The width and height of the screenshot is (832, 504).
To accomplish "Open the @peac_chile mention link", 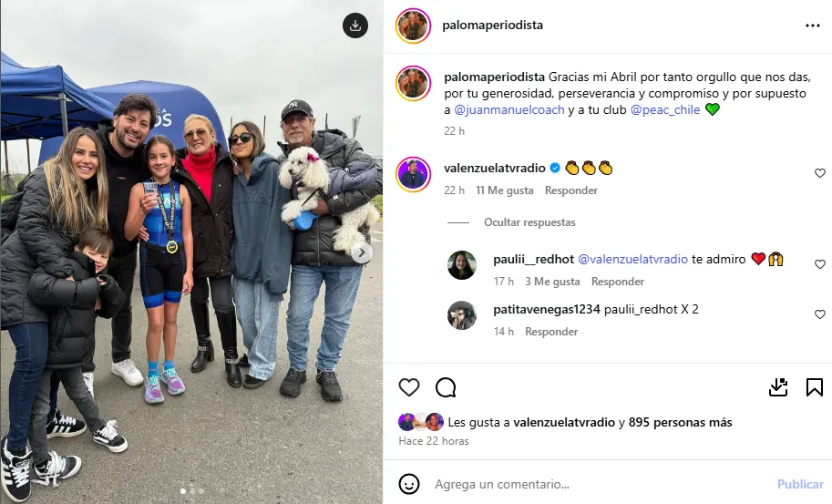I will click(x=665, y=109).
